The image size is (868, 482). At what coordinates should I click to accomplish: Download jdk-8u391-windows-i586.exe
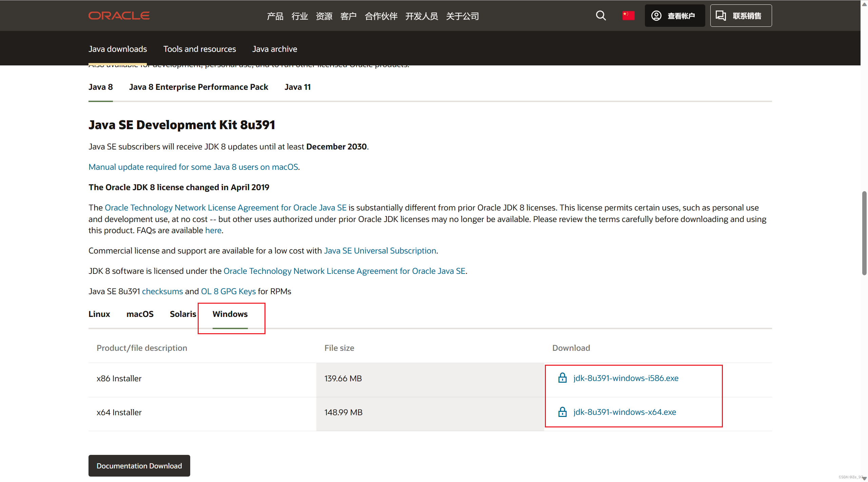pos(626,378)
